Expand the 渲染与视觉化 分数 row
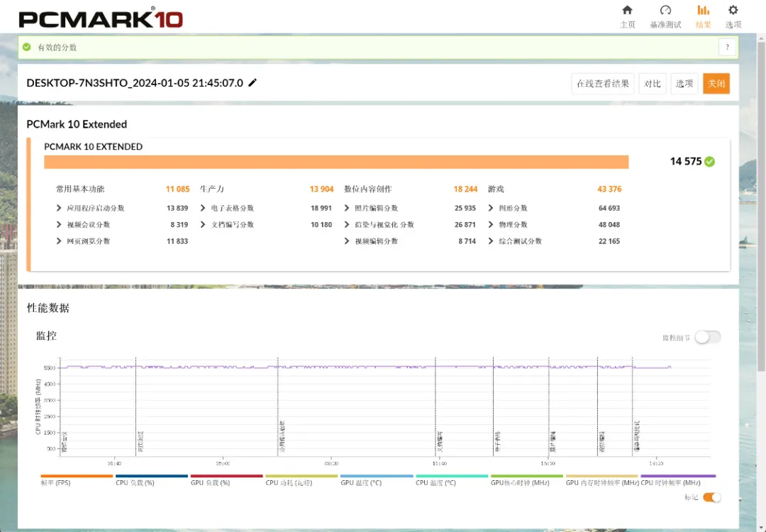This screenshot has height=532, width=766. (x=347, y=225)
